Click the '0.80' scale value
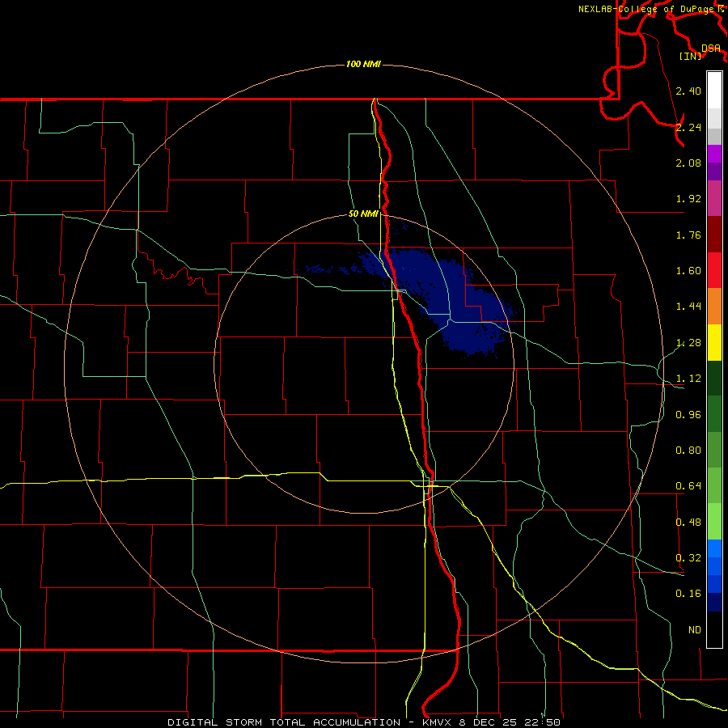Image resolution: width=728 pixels, height=728 pixels. (x=688, y=451)
